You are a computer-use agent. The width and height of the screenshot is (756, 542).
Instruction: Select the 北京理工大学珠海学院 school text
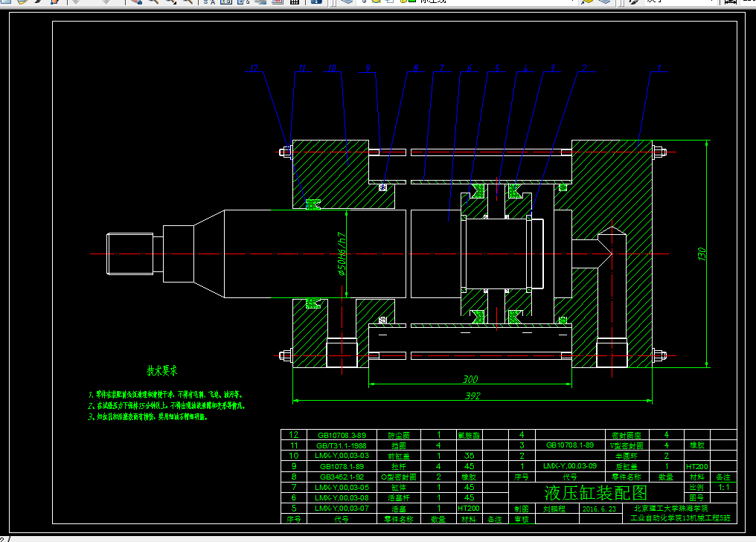pos(670,509)
